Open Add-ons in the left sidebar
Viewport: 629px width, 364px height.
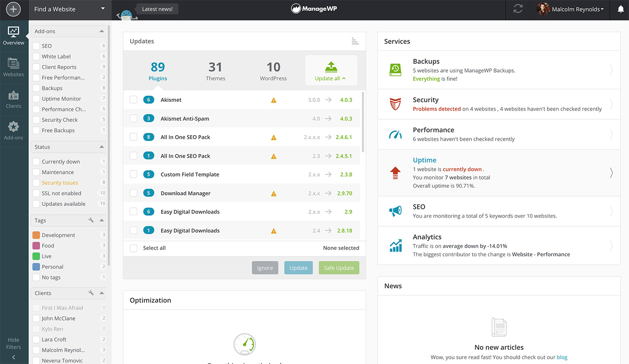(14, 131)
